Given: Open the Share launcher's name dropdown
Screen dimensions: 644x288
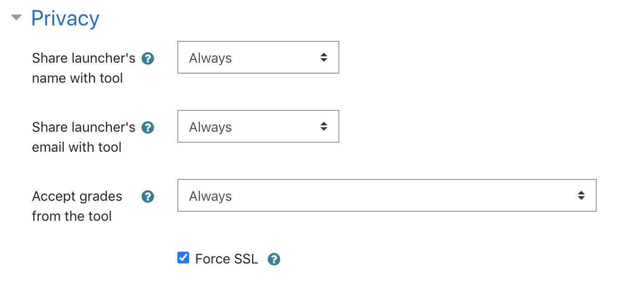Looking at the screenshot, I should 258,57.
